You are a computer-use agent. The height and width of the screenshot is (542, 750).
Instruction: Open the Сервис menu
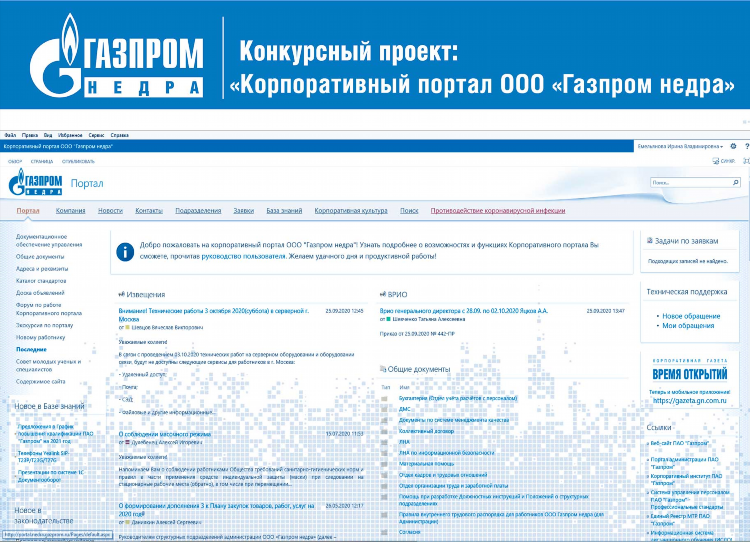[97, 135]
